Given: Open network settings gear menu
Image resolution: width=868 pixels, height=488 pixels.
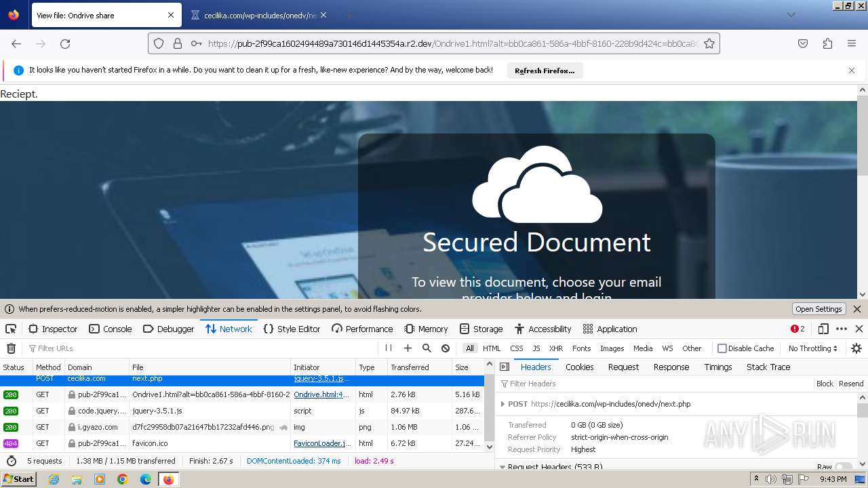Looking at the screenshot, I should tap(856, 348).
